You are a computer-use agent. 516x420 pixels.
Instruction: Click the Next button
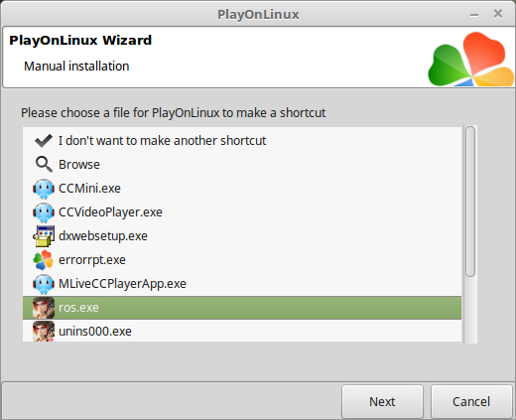pos(382,401)
